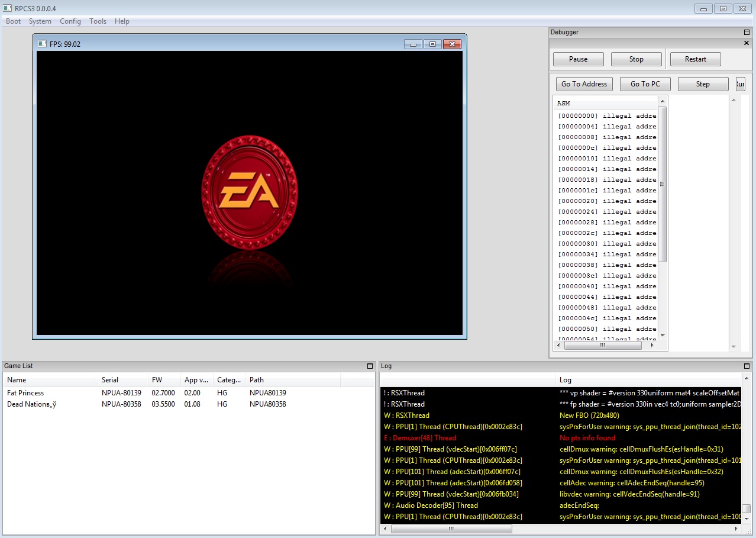
Task: Sort the game list by Serial column
Action: (x=110, y=380)
